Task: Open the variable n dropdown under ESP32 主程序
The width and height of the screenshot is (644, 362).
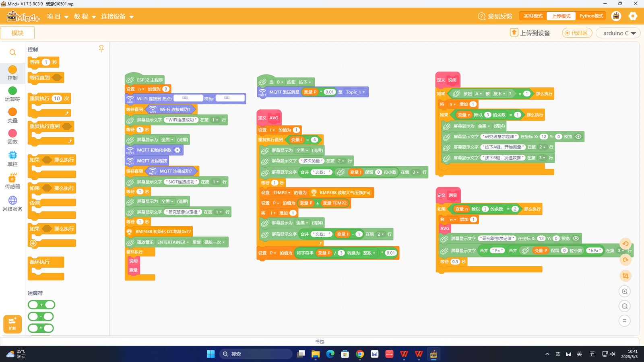Action: (x=141, y=89)
